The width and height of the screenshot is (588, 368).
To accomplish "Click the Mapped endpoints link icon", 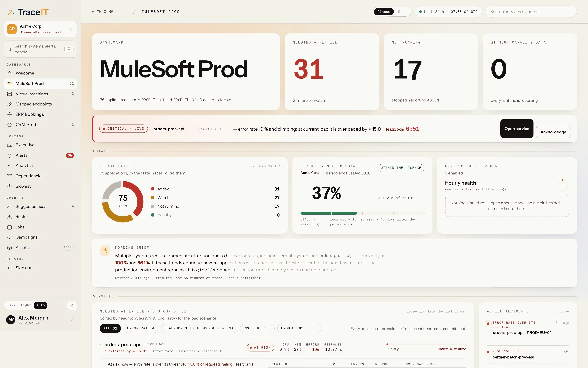I will (x=9, y=104).
